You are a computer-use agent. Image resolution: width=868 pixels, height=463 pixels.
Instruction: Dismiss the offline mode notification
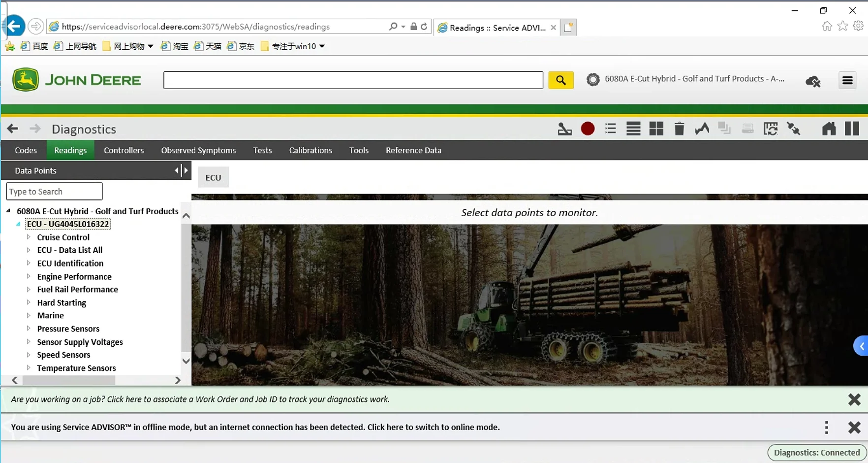point(854,427)
